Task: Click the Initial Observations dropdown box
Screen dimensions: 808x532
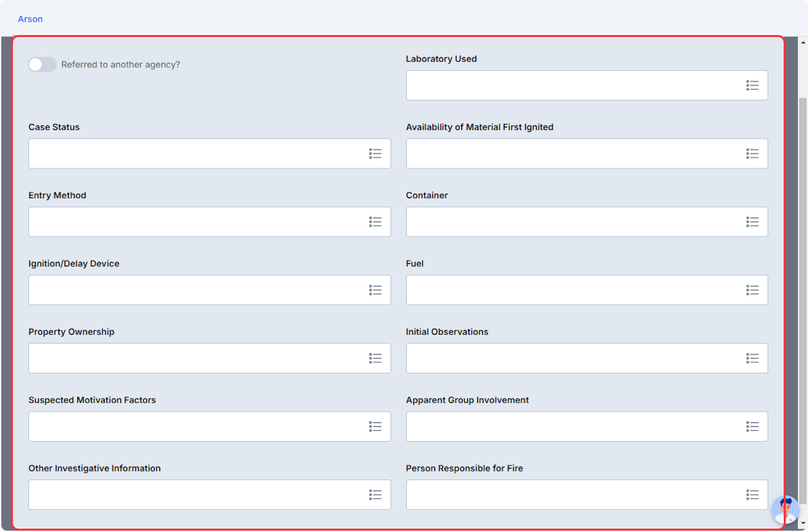Action: 586,358
